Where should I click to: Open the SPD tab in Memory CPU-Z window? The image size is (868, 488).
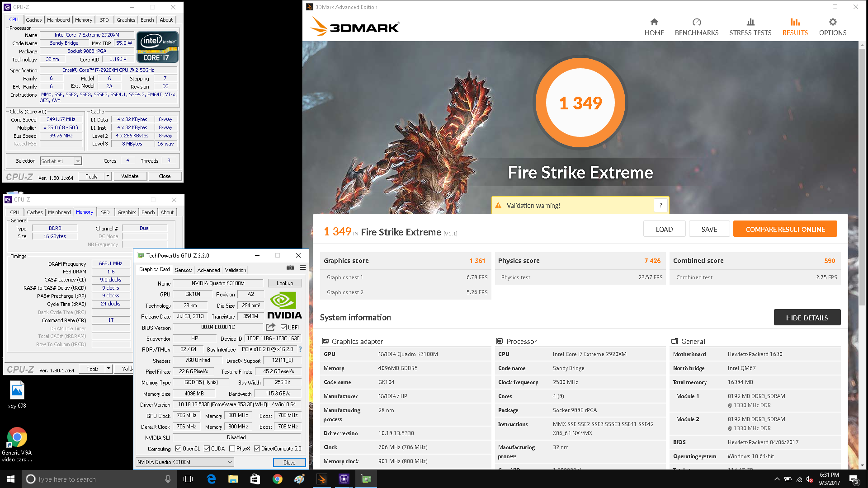[105, 212]
